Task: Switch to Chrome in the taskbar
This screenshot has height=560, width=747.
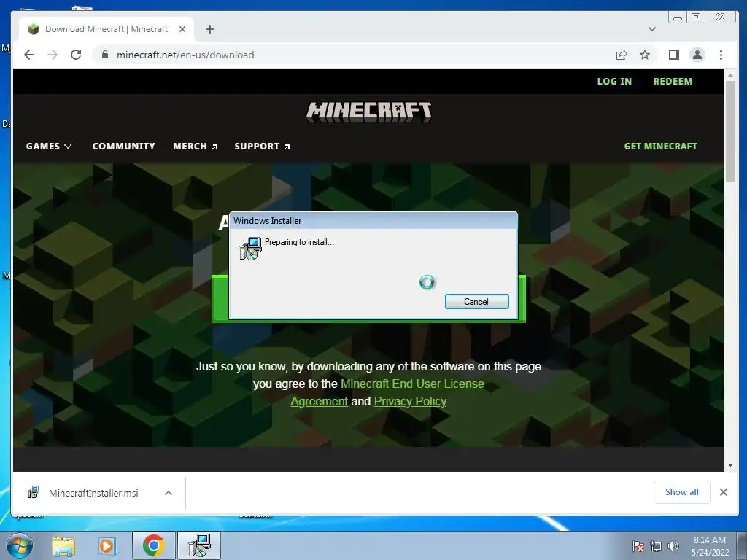Action: (x=153, y=545)
